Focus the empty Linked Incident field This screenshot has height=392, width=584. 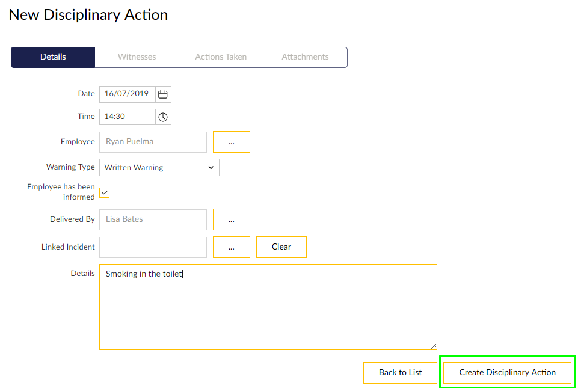pos(153,247)
